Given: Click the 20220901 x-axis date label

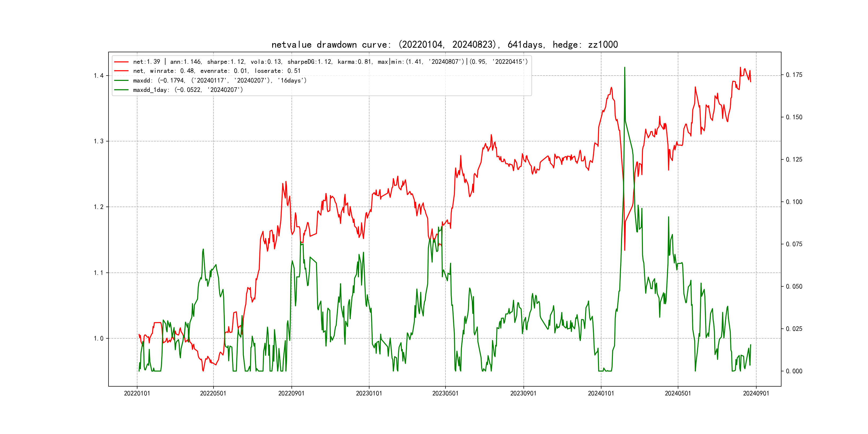Looking at the screenshot, I should 291,393.
